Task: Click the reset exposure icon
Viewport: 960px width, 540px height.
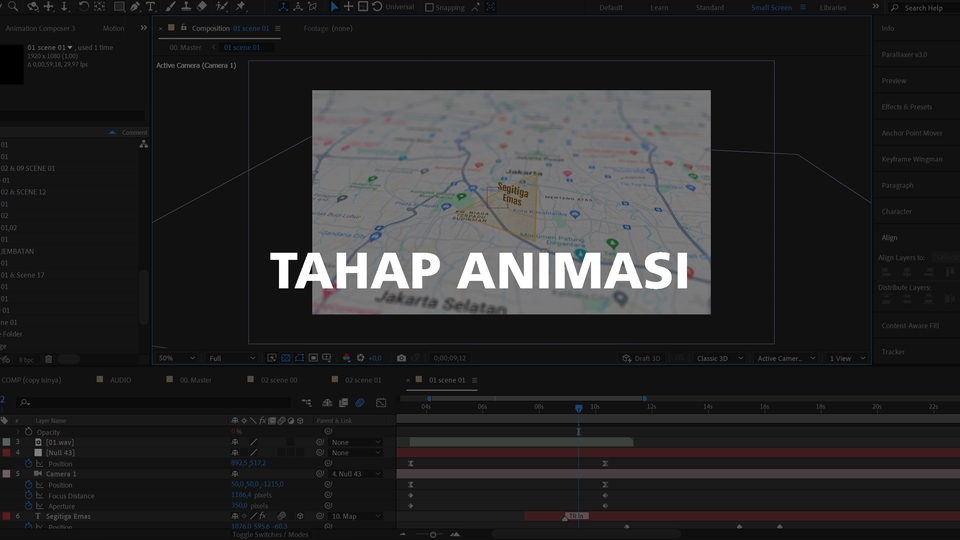Action: (361, 358)
